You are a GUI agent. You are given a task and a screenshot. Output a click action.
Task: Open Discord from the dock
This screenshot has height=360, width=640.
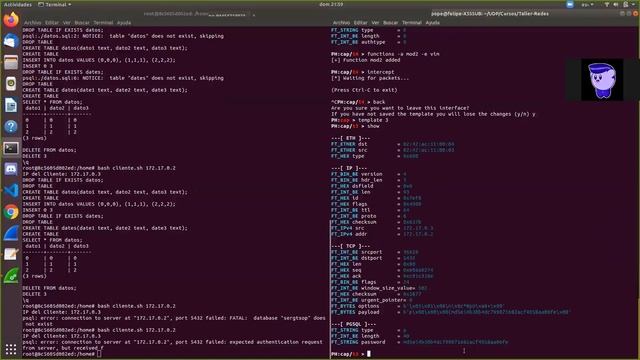click(x=11, y=169)
